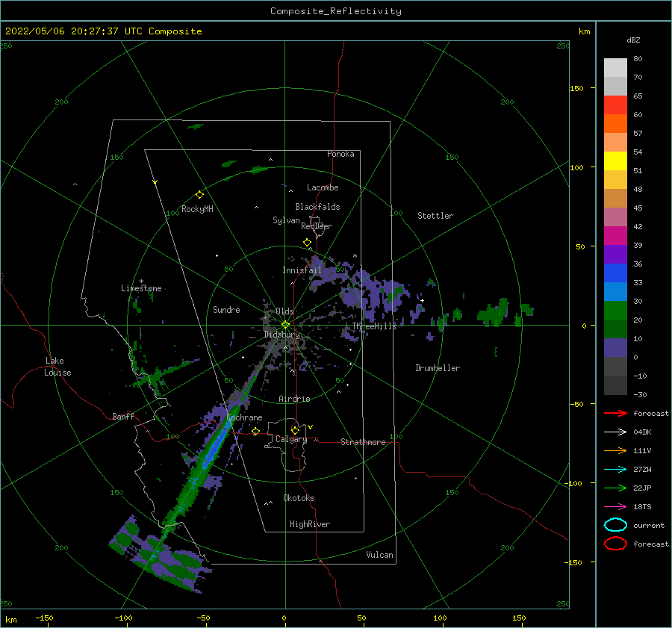Click the Calgary city label
Screen dimensions: 672x628
tap(291, 439)
